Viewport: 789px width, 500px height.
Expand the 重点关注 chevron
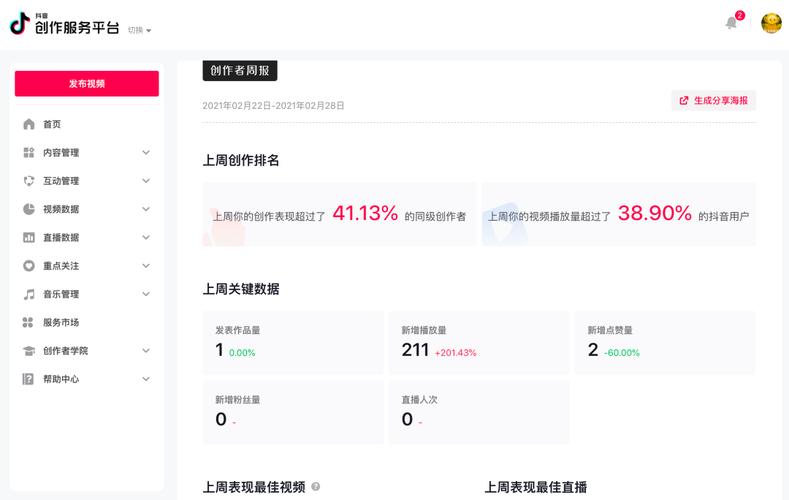(146, 266)
